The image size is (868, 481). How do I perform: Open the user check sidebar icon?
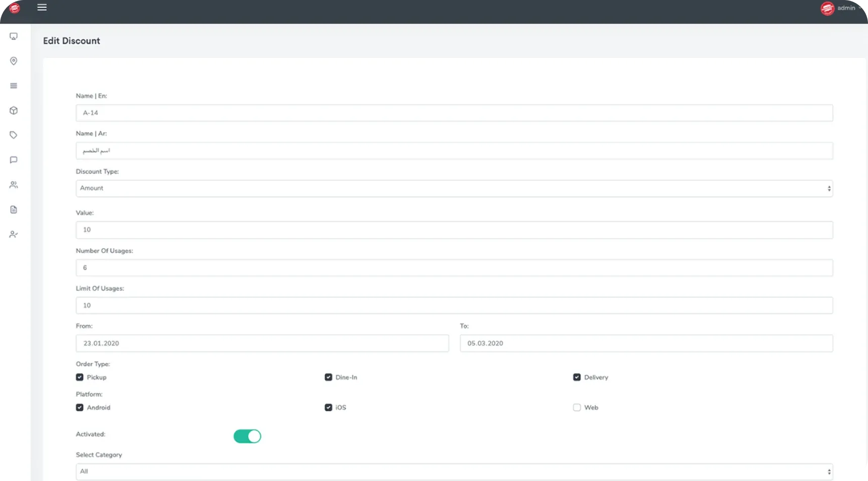[x=14, y=234]
